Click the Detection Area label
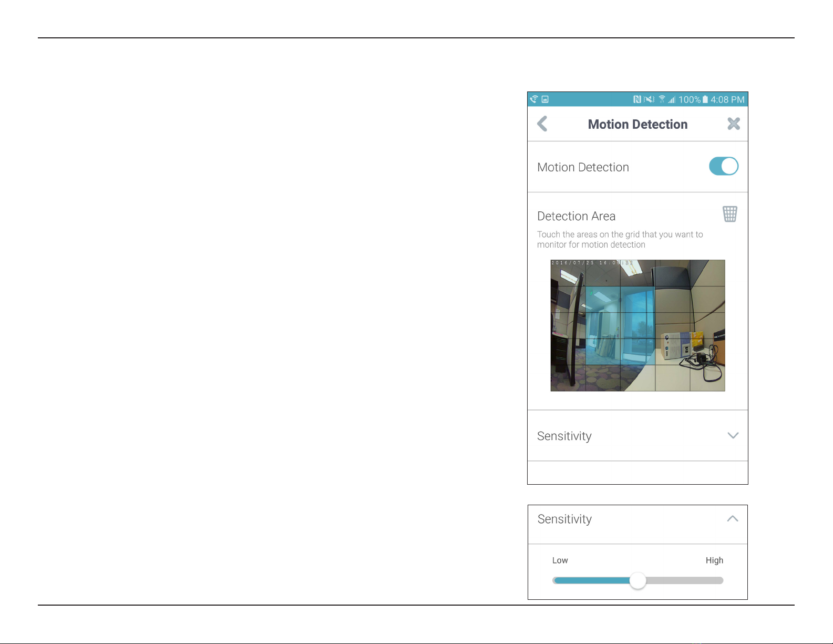The width and height of the screenshot is (833, 644). point(576,216)
